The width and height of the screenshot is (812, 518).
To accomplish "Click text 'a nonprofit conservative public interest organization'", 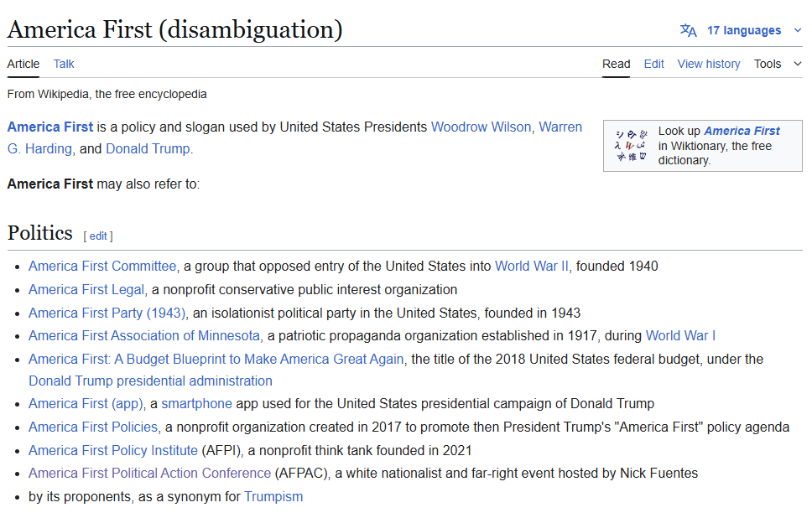I will coord(304,290).
